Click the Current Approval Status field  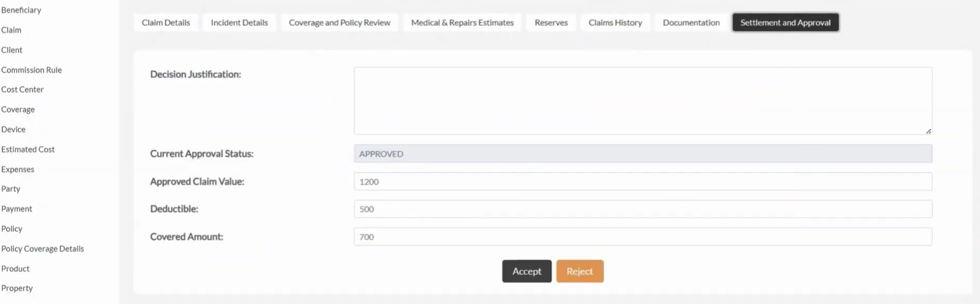point(643,154)
